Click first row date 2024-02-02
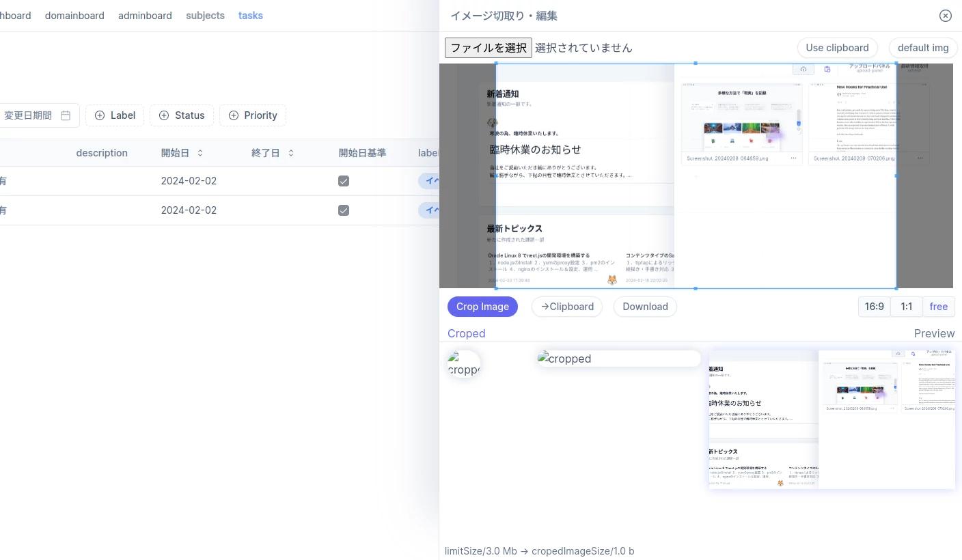 point(189,181)
